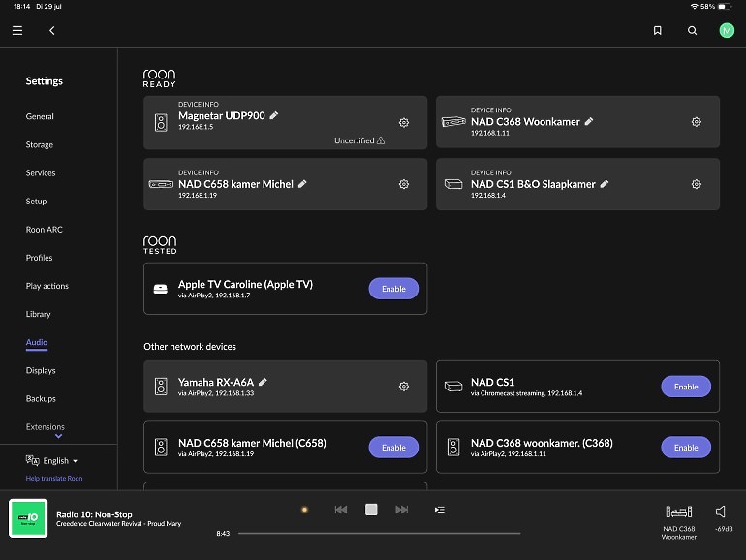Open Extensions settings
This screenshot has height=560, width=746.
pos(46,426)
